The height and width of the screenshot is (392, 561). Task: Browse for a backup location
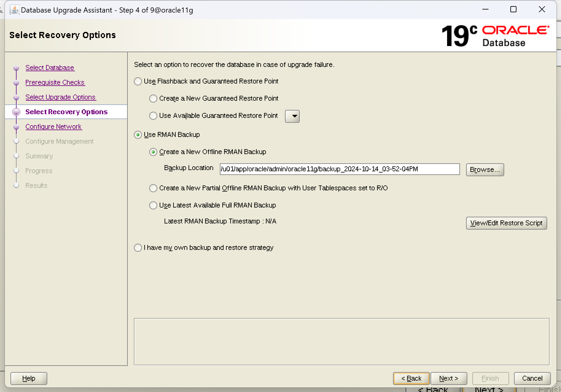(485, 170)
